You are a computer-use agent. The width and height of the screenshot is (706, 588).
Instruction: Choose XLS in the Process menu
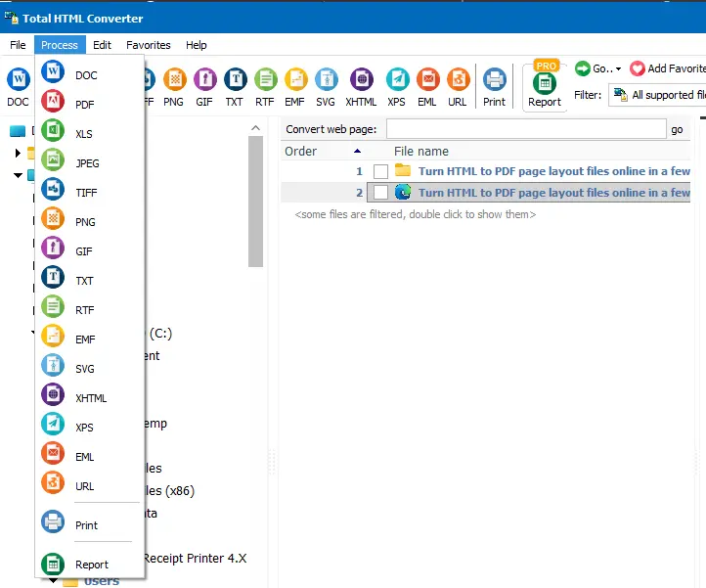89,133
